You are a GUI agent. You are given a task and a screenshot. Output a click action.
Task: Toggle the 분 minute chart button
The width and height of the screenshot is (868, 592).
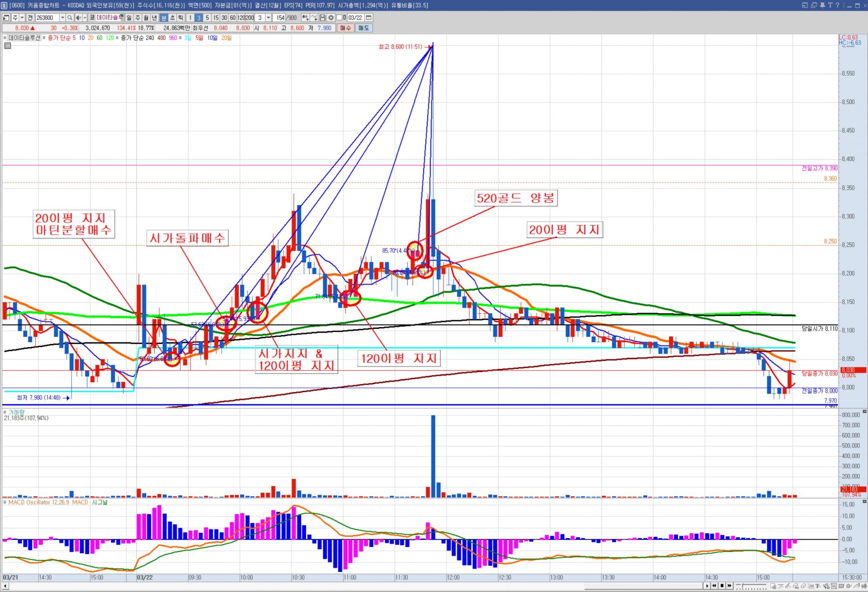pos(164,18)
